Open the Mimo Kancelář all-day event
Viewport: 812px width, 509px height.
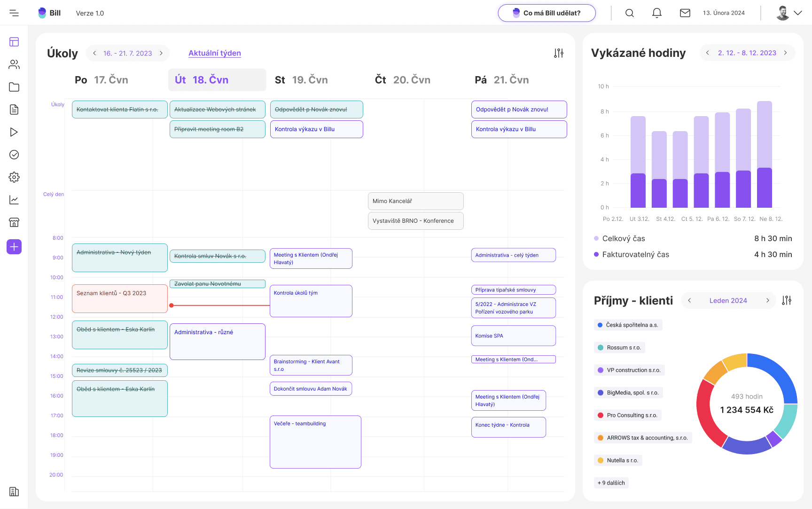pos(416,201)
